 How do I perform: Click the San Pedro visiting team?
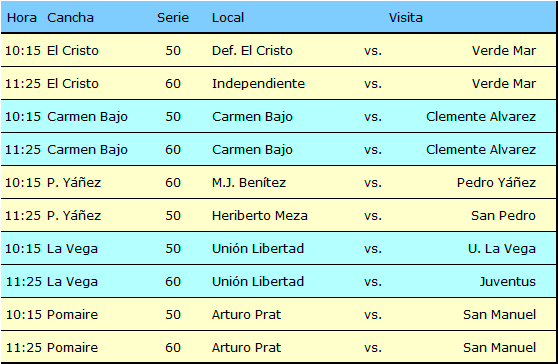tap(504, 216)
